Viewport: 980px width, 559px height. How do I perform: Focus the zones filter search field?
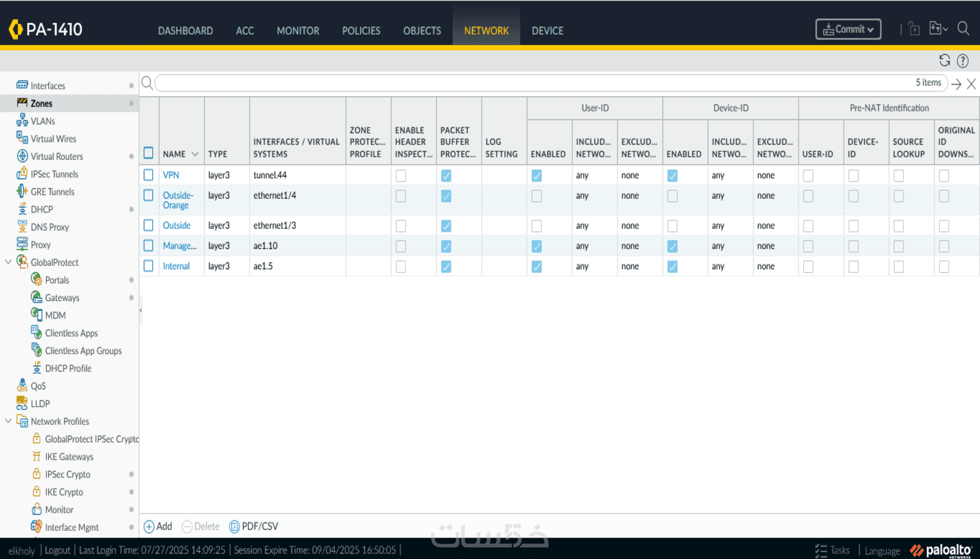[x=551, y=83]
